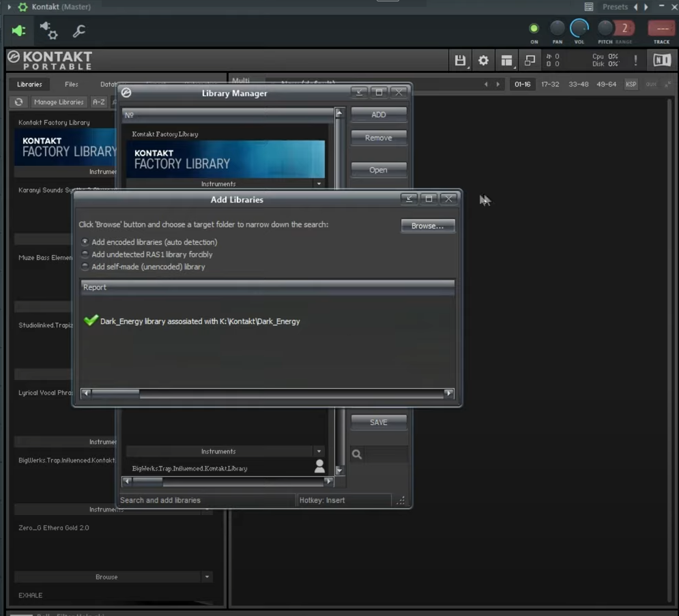
Task: Click the EXHALE library entry
Action: pyautogui.click(x=30, y=596)
